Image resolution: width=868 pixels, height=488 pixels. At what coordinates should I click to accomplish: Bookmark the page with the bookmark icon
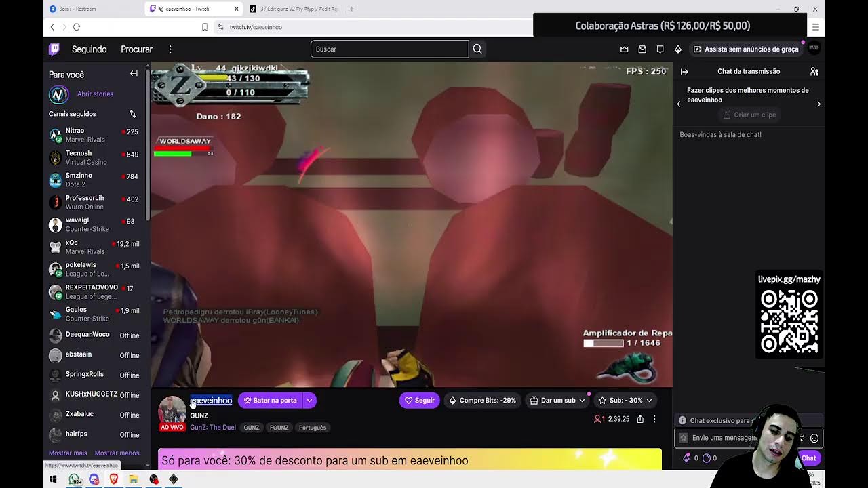[205, 27]
